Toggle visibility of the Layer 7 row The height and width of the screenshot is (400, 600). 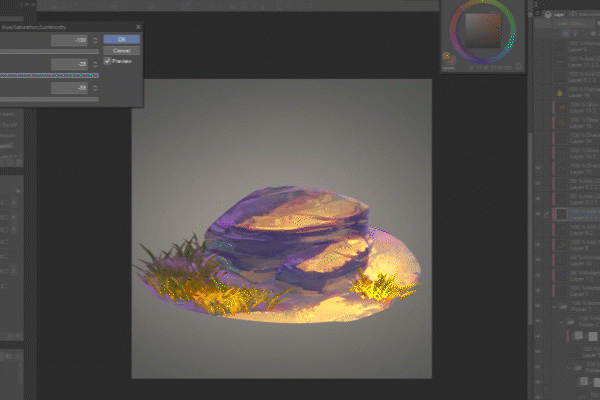pyautogui.click(x=538, y=291)
